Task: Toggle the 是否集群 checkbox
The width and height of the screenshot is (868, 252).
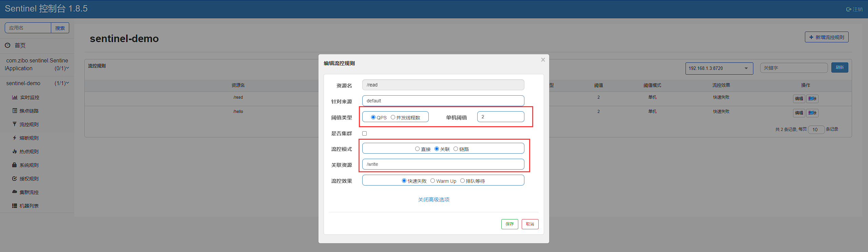Action: [365, 133]
